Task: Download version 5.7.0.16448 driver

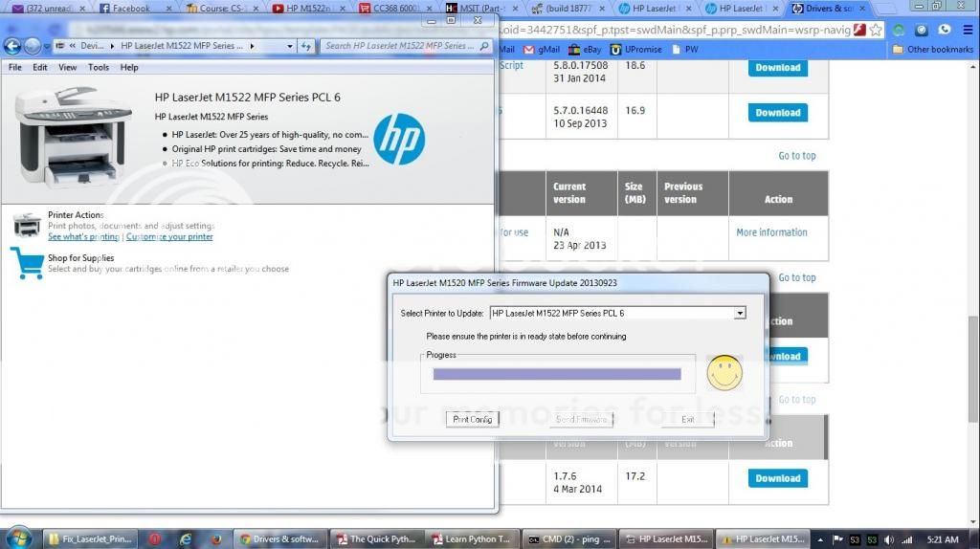Action: tap(777, 113)
